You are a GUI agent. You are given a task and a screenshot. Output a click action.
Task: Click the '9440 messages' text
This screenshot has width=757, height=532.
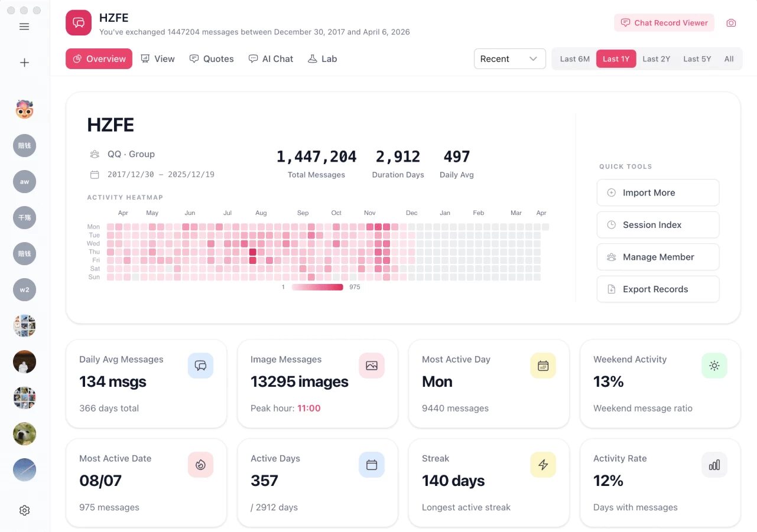[455, 408]
